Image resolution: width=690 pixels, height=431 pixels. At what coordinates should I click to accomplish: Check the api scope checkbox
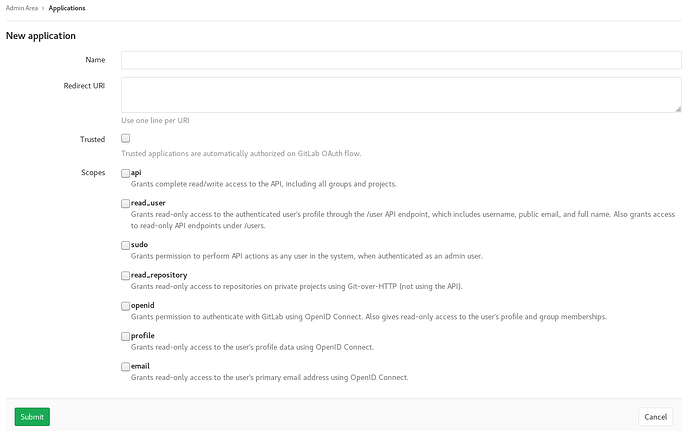pos(126,173)
